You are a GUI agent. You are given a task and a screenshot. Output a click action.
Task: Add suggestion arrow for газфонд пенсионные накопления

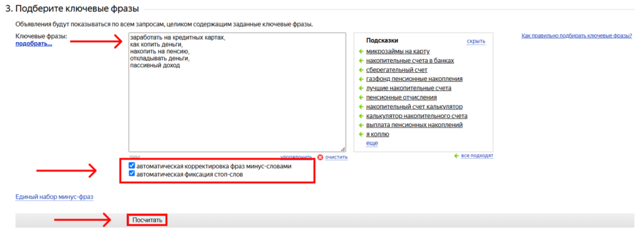click(x=361, y=79)
